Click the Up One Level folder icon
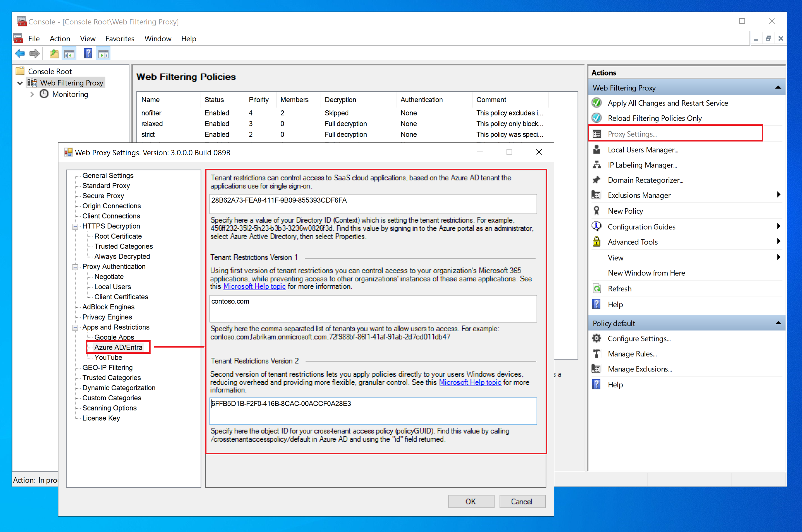The image size is (802, 532). click(x=54, y=54)
